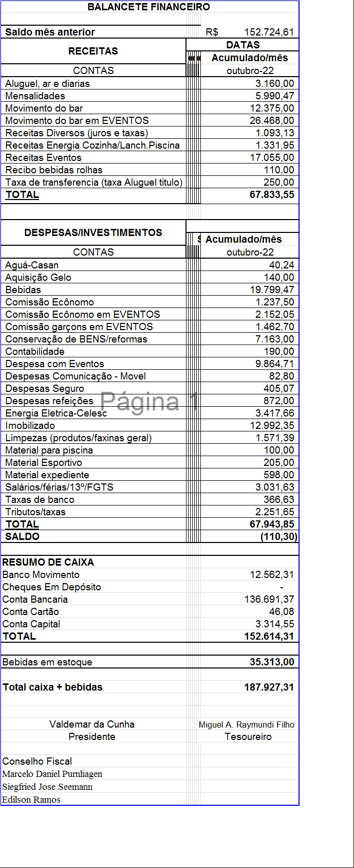Click the Conta Cartão label
This screenshot has width=354, height=868.
coord(31,611)
